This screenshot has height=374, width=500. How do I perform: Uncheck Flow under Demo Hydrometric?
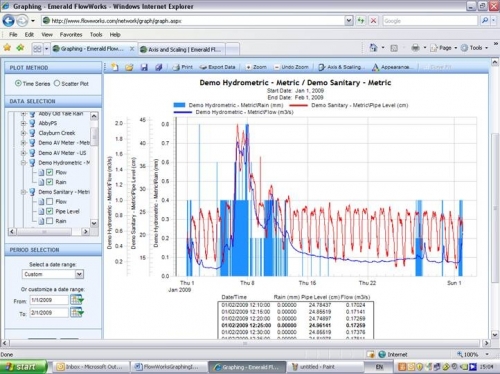[50, 172]
